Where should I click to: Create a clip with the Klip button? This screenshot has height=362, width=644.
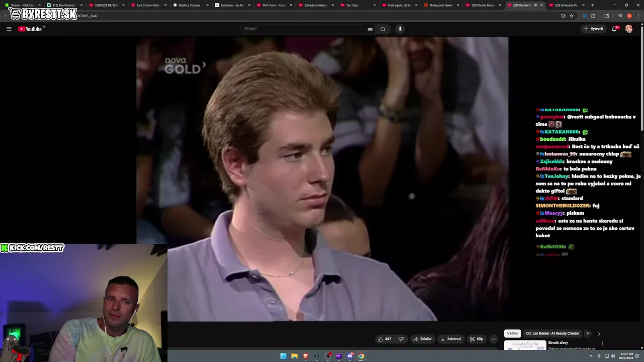pyautogui.click(x=476, y=339)
